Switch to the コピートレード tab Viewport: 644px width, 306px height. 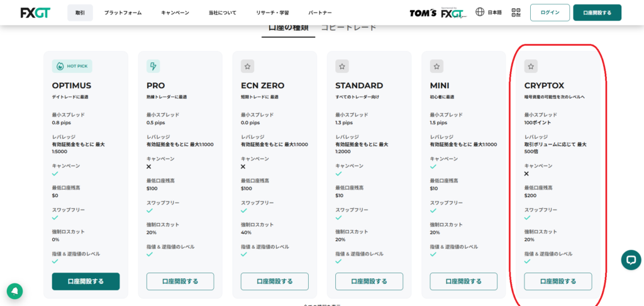tap(348, 28)
